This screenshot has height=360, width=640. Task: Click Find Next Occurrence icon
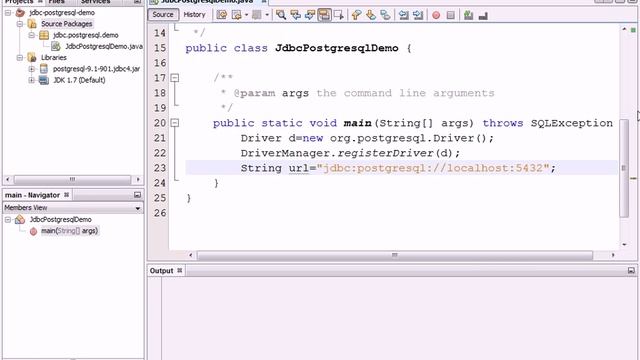[x=310, y=15]
